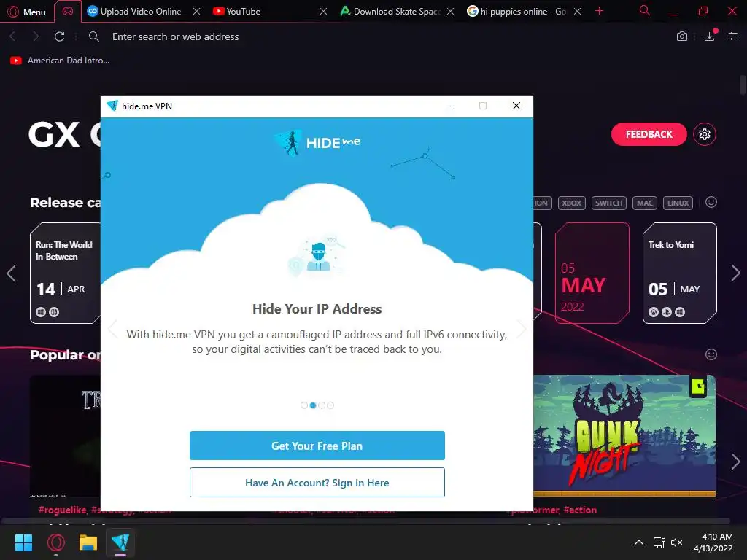Open the Trek to Yomi card
Image resolution: width=747 pixels, height=560 pixels.
[x=679, y=273]
